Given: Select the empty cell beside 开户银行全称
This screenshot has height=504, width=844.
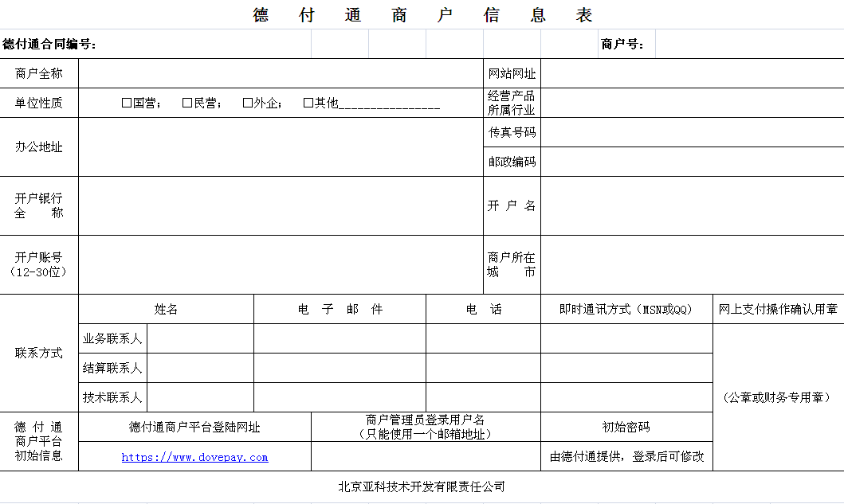Looking at the screenshot, I should (281, 205).
